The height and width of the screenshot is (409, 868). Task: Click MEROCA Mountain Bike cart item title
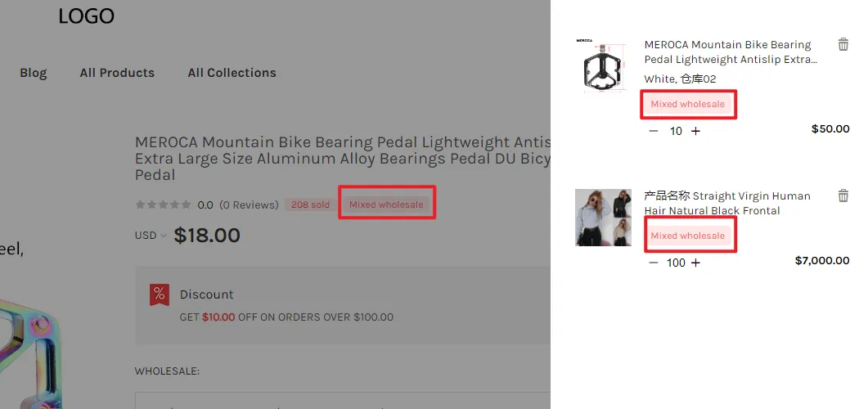[x=731, y=52]
